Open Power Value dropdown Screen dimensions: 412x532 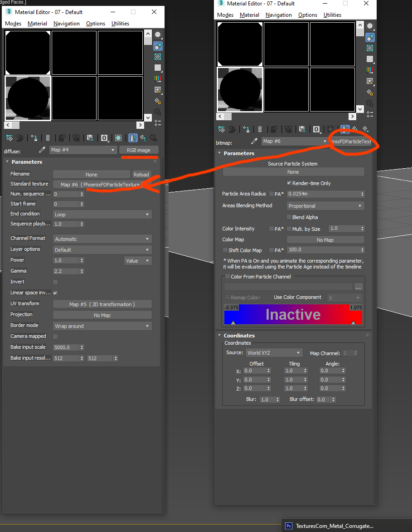click(x=138, y=261)
